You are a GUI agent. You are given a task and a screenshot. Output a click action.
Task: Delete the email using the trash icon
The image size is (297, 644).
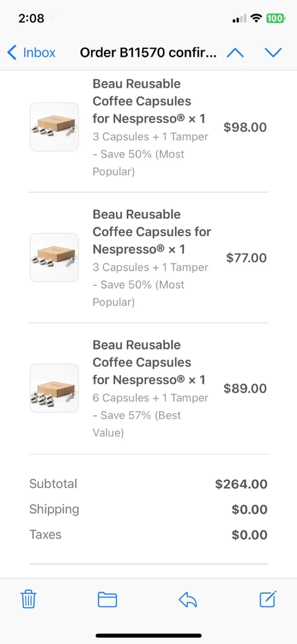pyautogui.click(x=28, y=599)
